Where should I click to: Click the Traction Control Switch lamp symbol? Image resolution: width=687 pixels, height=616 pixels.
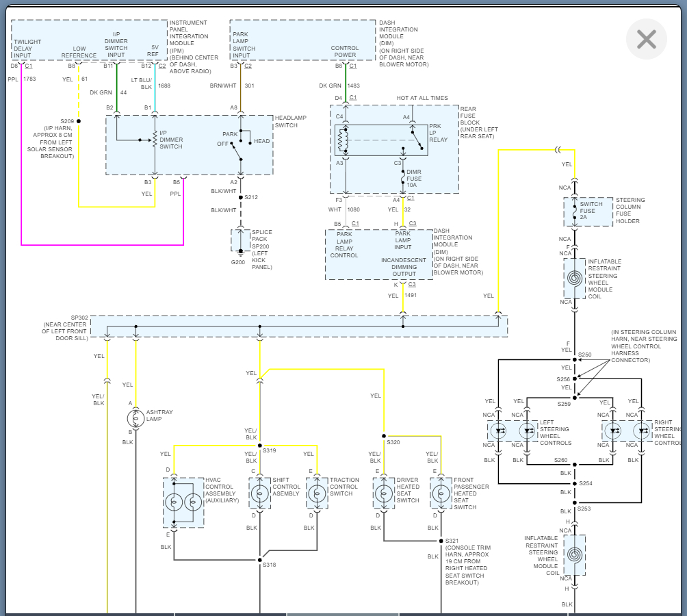pyautogui.click(x=317, y=493)
